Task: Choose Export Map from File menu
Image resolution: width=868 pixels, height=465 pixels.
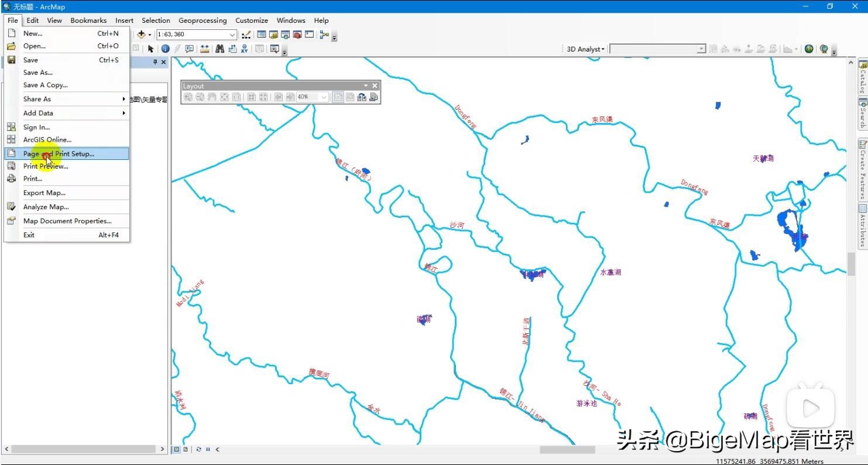Action: 67,193
